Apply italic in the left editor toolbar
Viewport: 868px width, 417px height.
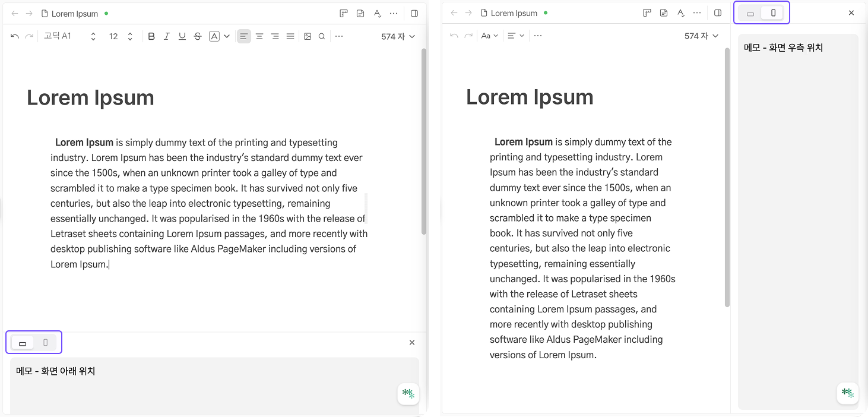pos(167,36)
